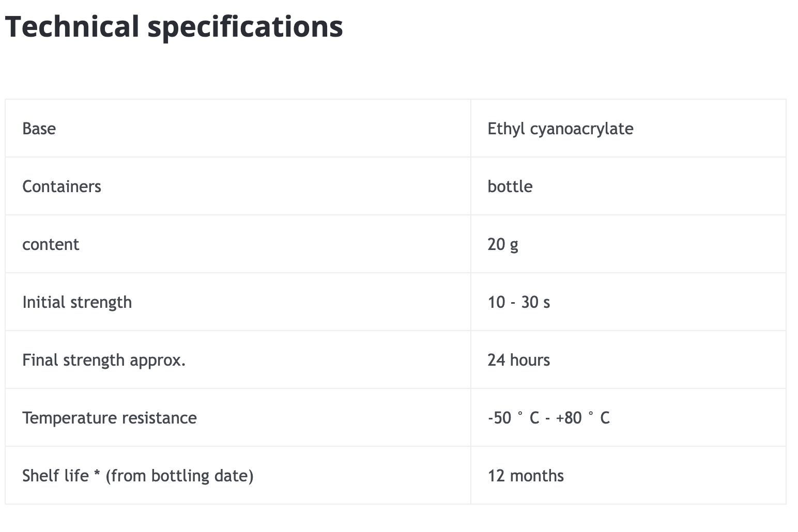
Task: Click the 12 months value
Action: coord(526,476)
